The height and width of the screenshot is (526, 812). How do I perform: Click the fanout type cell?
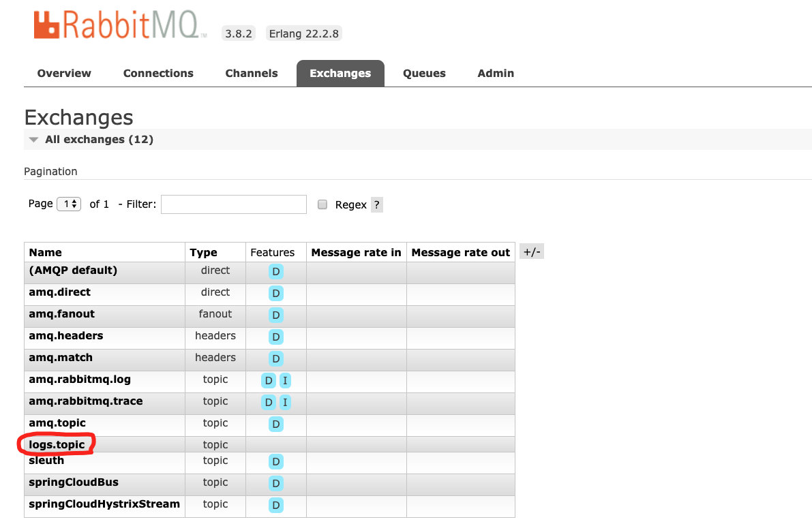pyautogui.click(x=215, y=313)
